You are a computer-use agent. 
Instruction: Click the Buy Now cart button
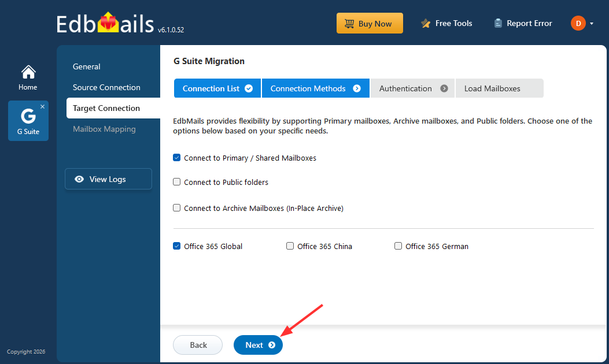(x=370, y=24)
